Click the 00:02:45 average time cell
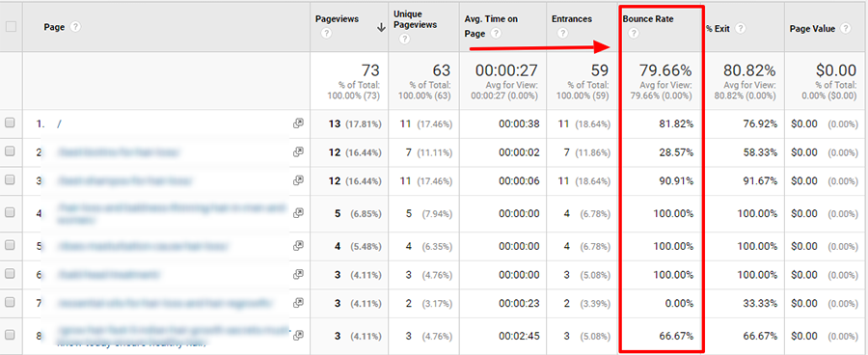868x355 pixels. (x=519, y=335)
